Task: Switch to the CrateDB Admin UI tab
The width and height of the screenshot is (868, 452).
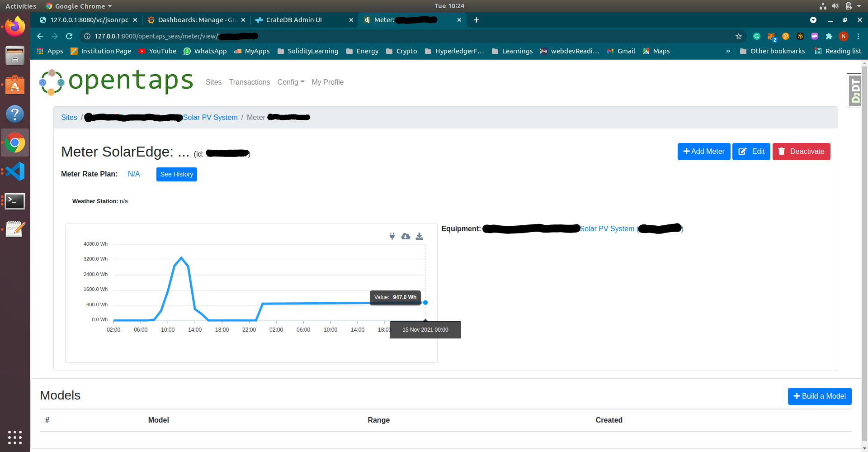Action: coord(294,20)
